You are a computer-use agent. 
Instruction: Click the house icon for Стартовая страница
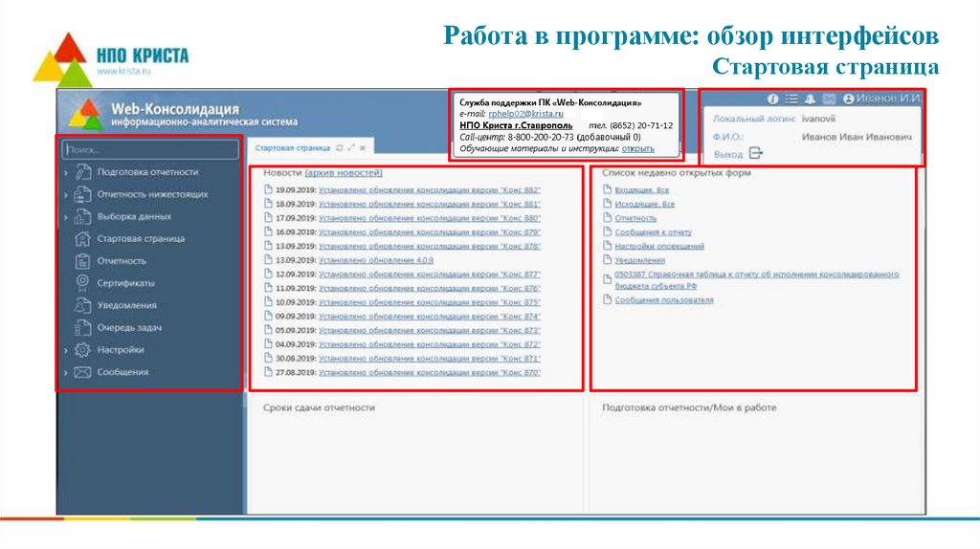click(82, 238)
